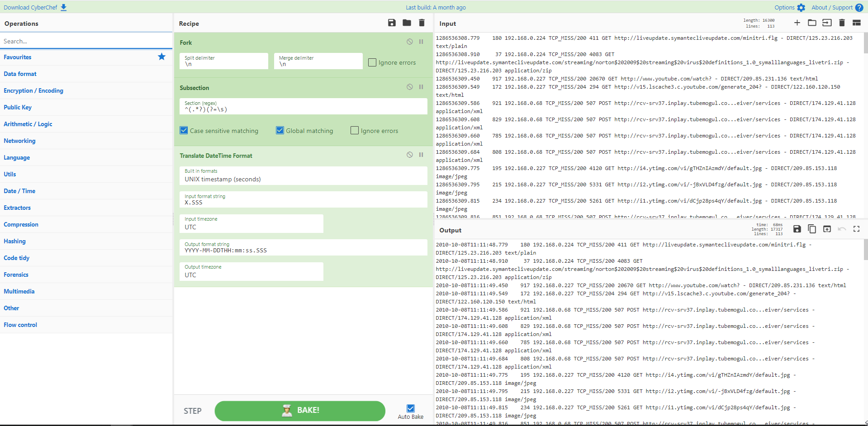Image resolution: width=868 pixels, height=426 pixels.
Task: Save output to file
Action: [797, 229]
